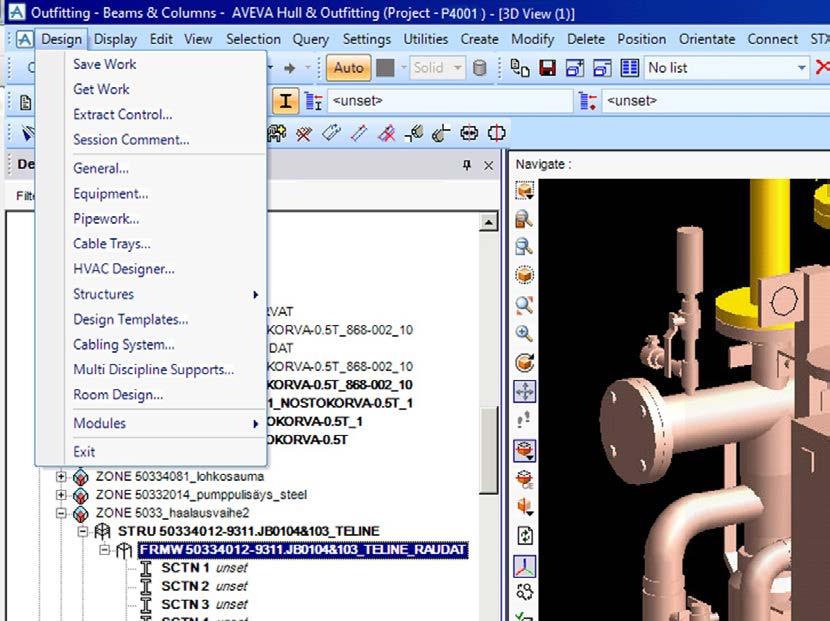Click the database cylinder icon beside Solid
Screen dimensions: 830x621
pos(480,68)
